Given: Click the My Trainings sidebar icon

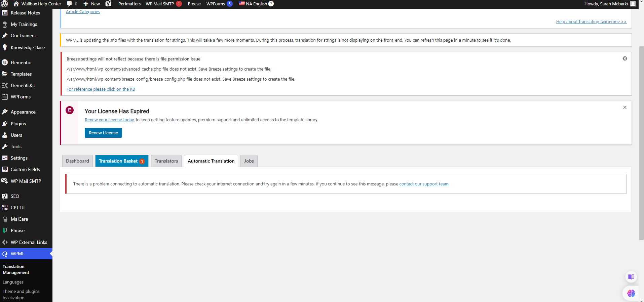Looking at the screenshot, I should coord(5,25).
